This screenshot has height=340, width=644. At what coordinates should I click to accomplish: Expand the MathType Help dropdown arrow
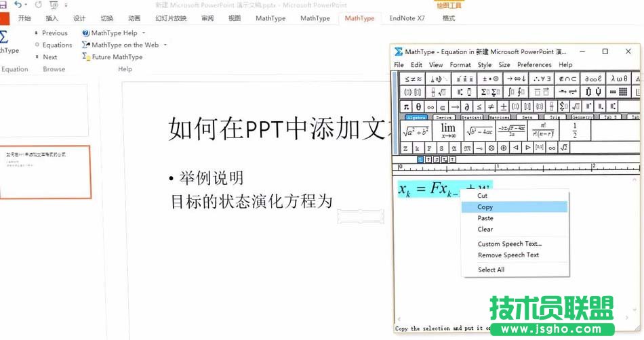tap(144, 33)
